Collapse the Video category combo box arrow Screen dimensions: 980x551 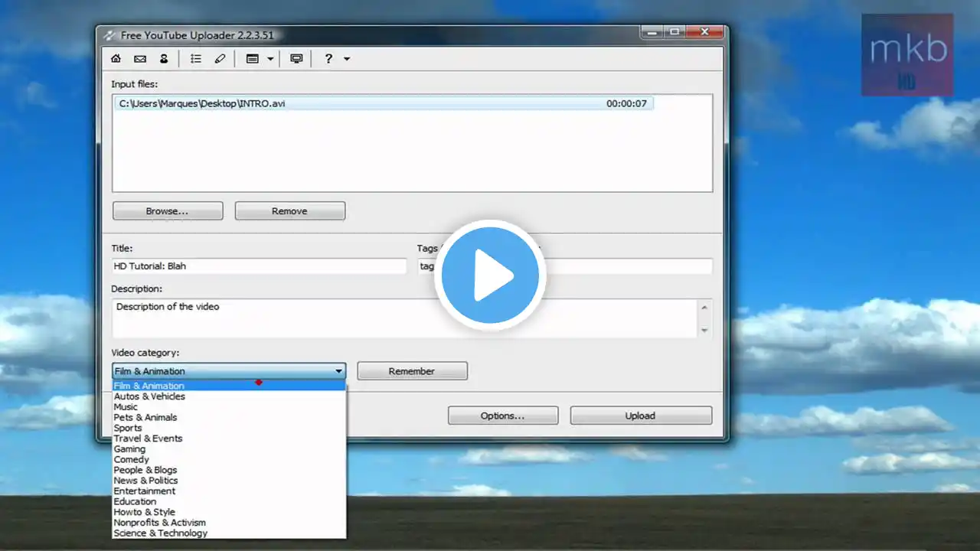(x=338, y=371)
